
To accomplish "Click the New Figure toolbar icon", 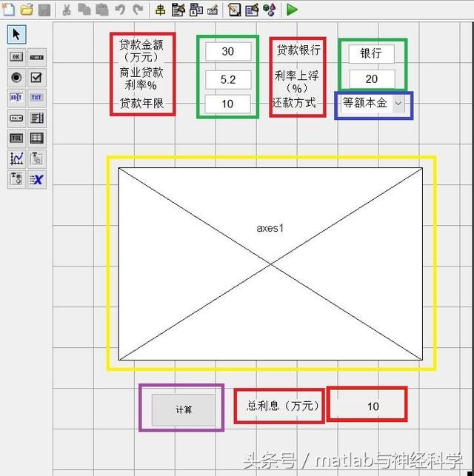I will point(8,10).
